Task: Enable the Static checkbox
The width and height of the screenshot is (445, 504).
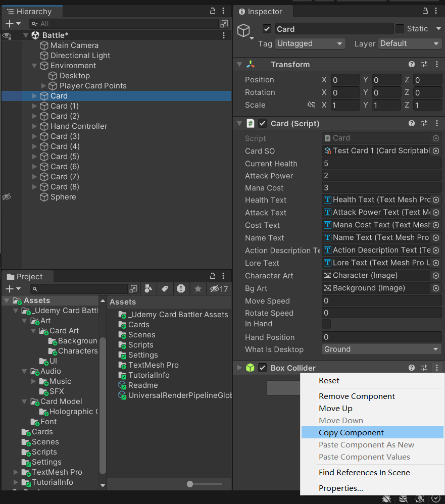Action: pos(400,29)
